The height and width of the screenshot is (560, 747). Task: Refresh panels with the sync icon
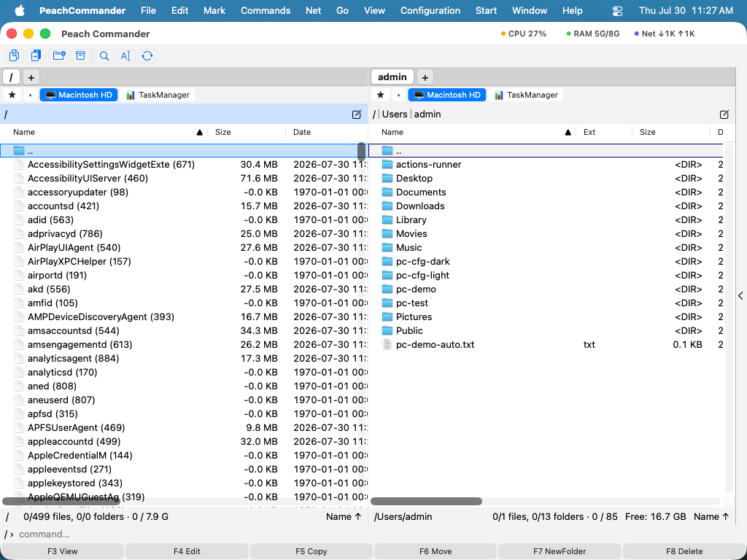coord(147,55)
